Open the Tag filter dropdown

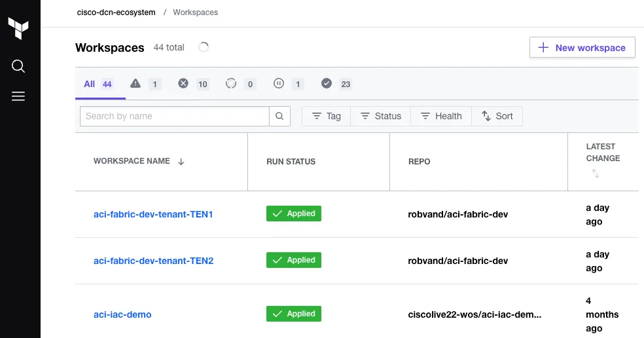tap(326, 116)
